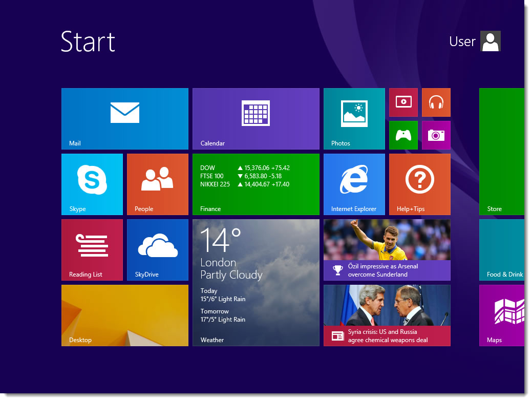532x401 pixels.
Task: Open the Maps tile
Action: (x=501, y=315)
